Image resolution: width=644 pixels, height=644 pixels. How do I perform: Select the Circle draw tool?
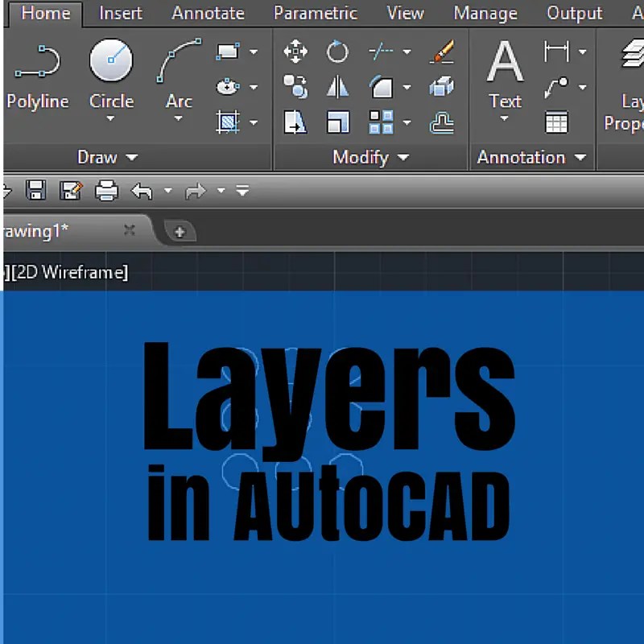click(111, 74)
